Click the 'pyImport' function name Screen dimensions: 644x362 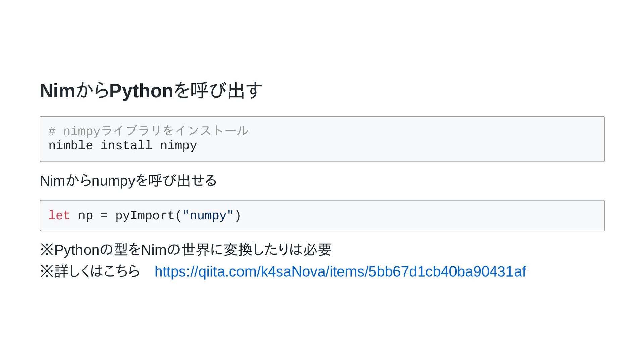click(145, 216)
